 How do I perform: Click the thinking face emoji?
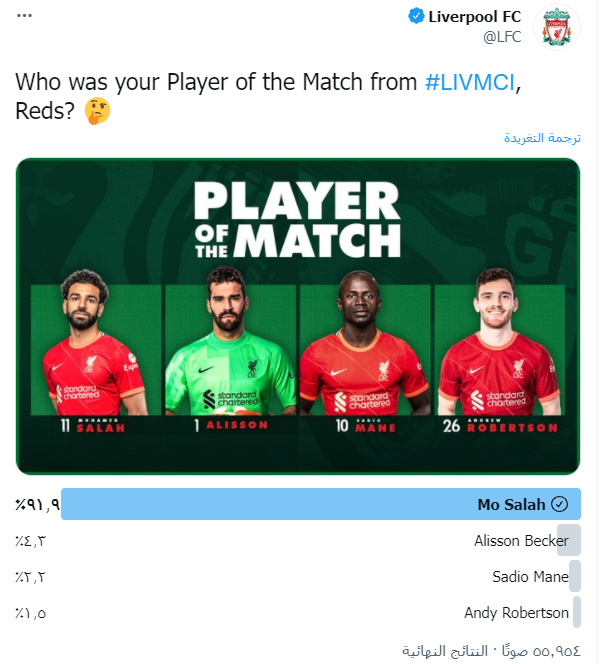[98, 110]
